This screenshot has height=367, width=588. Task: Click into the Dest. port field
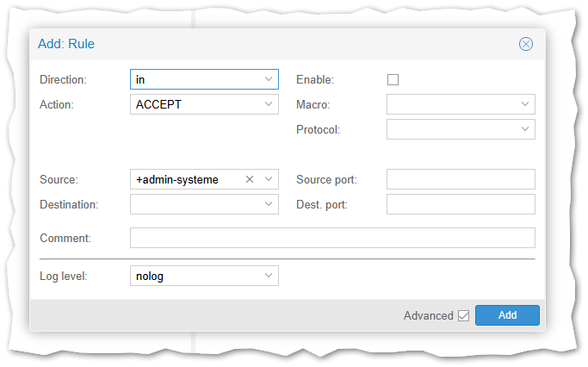[x=461, y=204]
